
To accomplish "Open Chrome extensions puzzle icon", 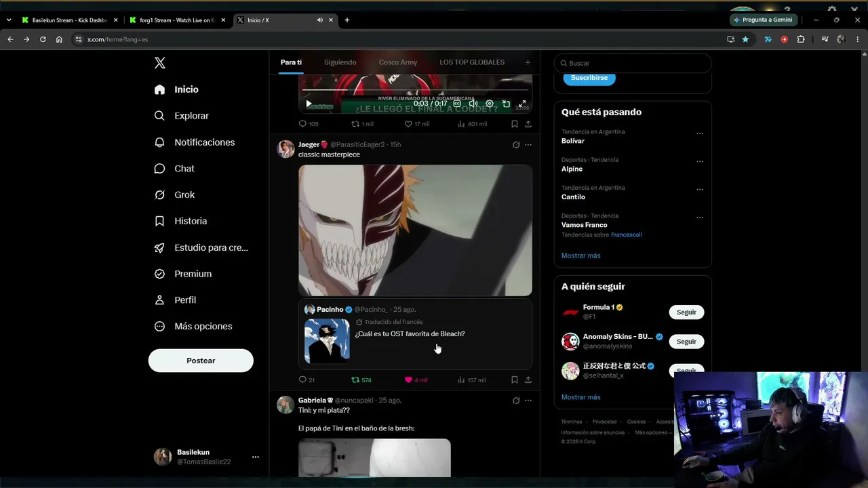I will click(801, 39).
